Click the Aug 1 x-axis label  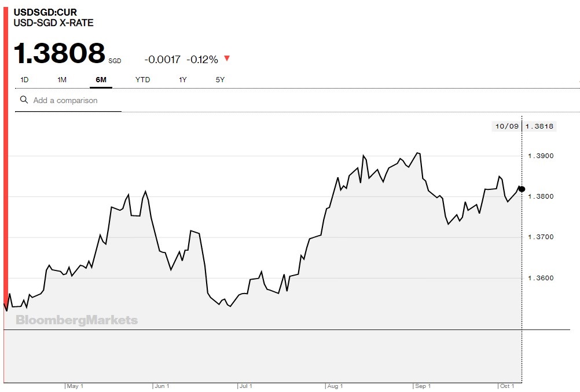click(335, 386)
